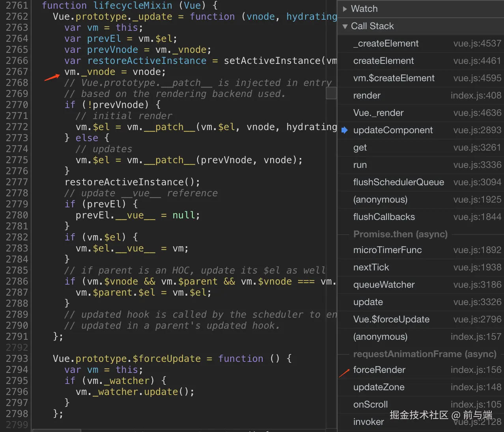Image resolution: width=504 pixels, height=432 pixels.
Task: Click the vue.js:3094 source link
Action: pyautogui.click(x=477, y=182)
